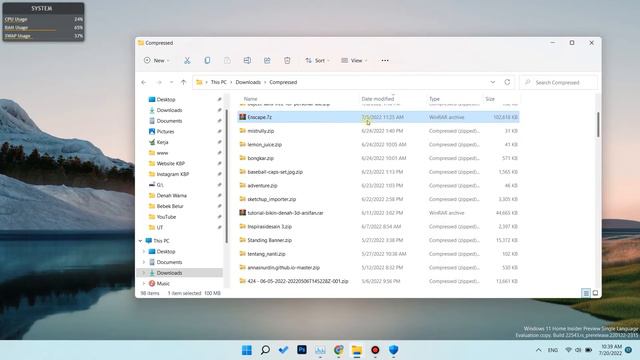640x360 pixels.
Task: Sort by Size column header
Action: [x=490, y=99]
